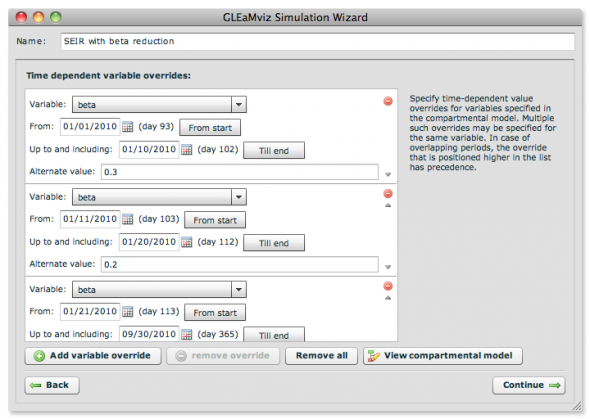
Task: Move first override down with the arrow
Action: pos(388,175)
